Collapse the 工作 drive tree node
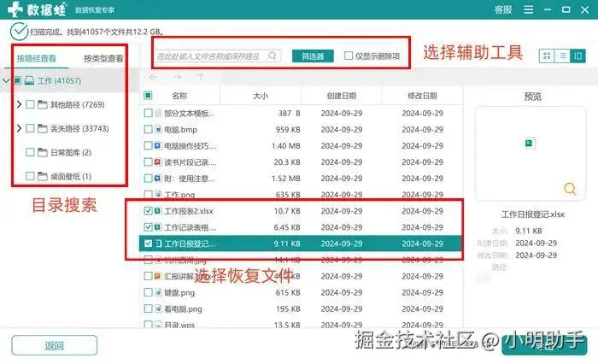598x364 pixels. pos(6,80)
